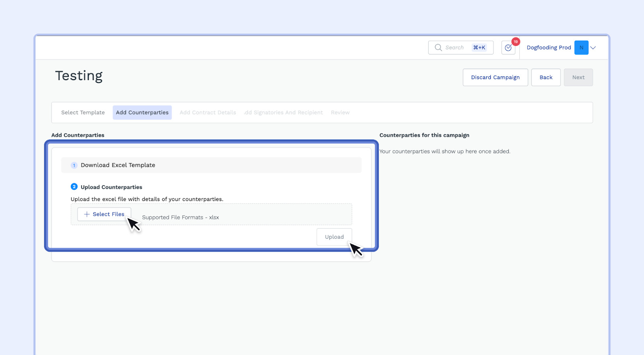Click the step 2 number circle
644x355 pixels.
(x=74, y=187)
